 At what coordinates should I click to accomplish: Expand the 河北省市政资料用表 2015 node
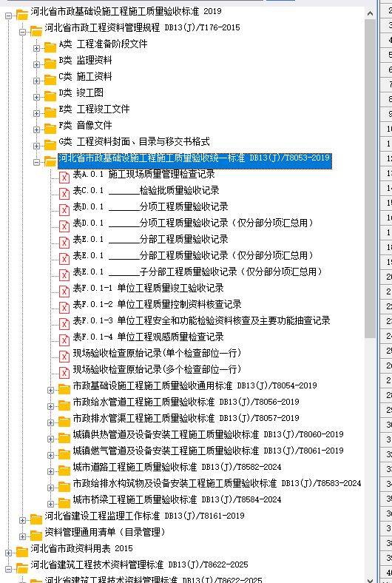(8, 553)
